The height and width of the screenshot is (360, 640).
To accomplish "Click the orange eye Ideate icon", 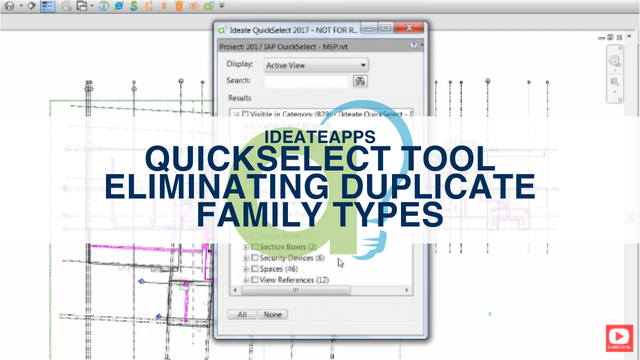I will [194, 6].
